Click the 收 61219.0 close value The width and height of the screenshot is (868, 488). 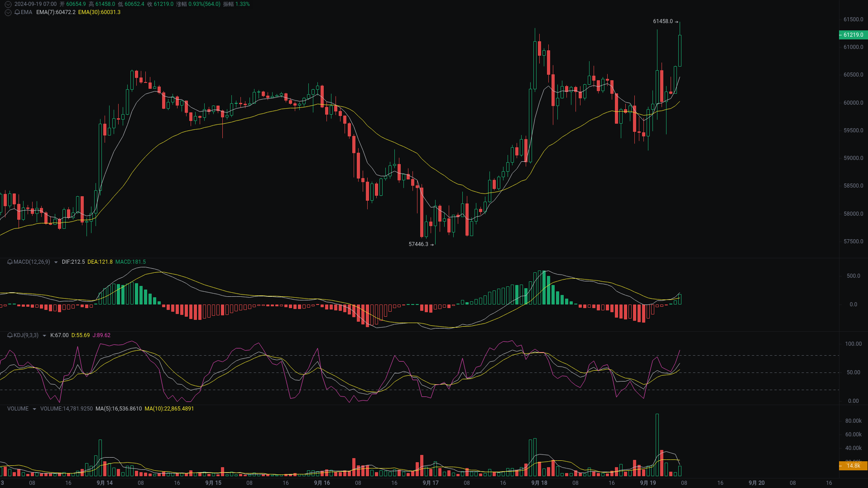[160, 4]
